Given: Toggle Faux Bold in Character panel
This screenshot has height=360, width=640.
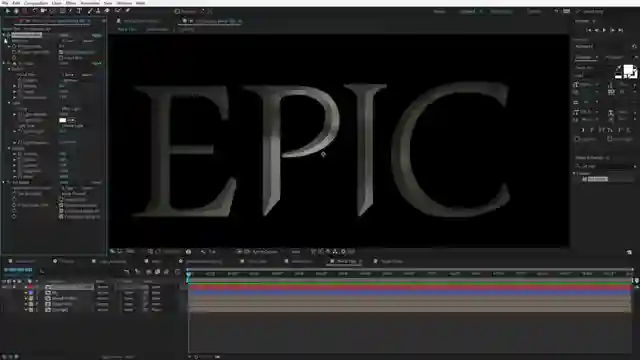Looking at the screenshot, I should point(583,130).
